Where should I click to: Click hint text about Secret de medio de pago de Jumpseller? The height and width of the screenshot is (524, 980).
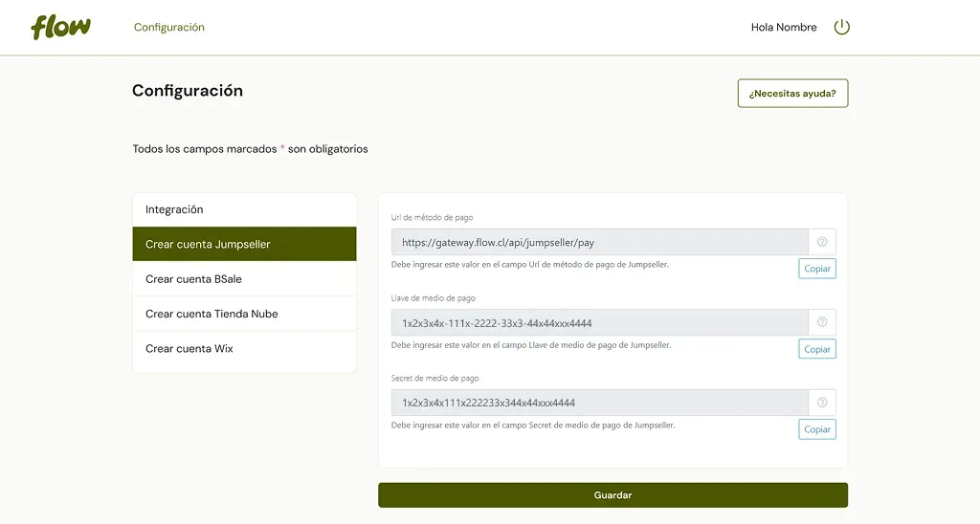click(x=533, y=425)
